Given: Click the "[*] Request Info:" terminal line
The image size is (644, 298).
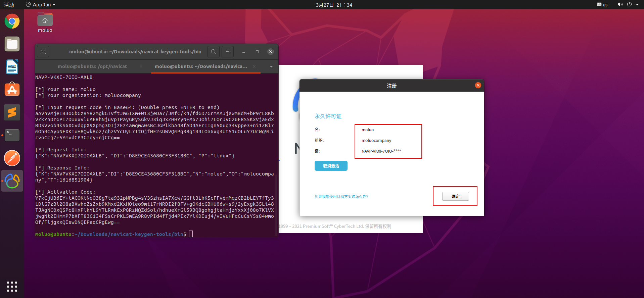Looking at the screenshot, I should pos(61,150).
